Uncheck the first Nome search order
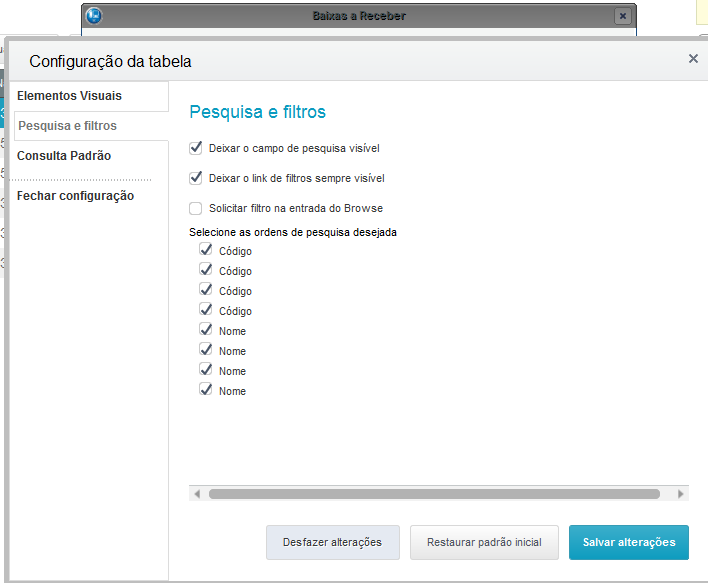Viewport: 708px width, 583px height. (x=206, y=330)
